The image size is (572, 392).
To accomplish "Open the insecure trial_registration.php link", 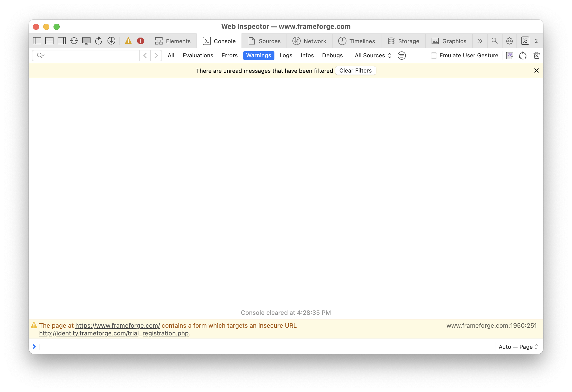I will (x=114, y=333).
